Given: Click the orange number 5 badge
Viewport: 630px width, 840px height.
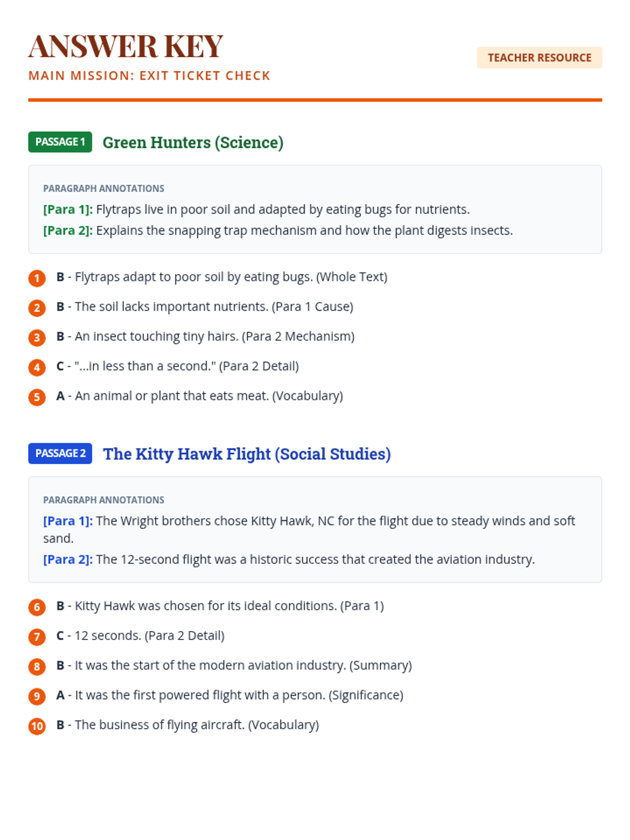Looking at the screenshot, I should [x=37, y=397].
